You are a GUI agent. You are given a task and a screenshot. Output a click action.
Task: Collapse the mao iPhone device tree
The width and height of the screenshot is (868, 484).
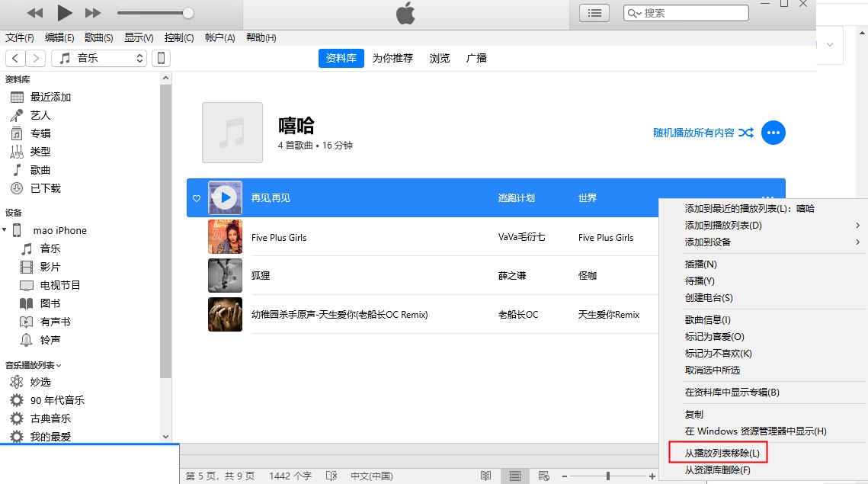tap(5, 230)
